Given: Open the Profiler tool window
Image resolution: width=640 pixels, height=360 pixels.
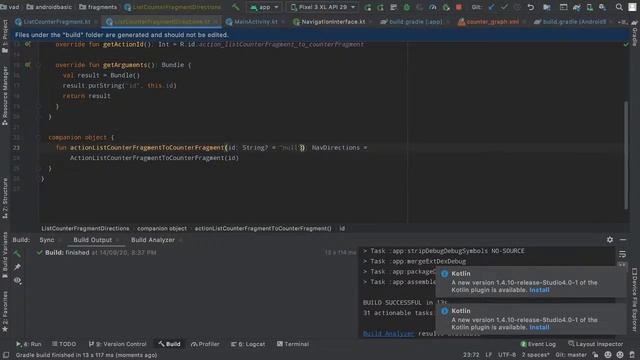Looking at the screenshot, I should tap(205, 344).
